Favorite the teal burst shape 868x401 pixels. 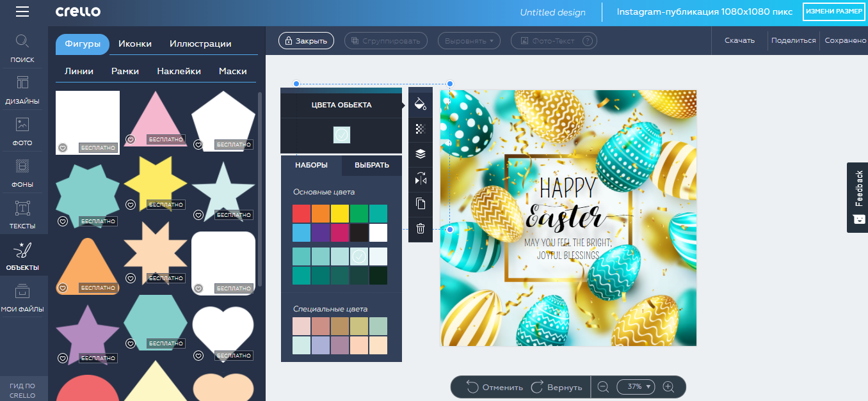63,221
